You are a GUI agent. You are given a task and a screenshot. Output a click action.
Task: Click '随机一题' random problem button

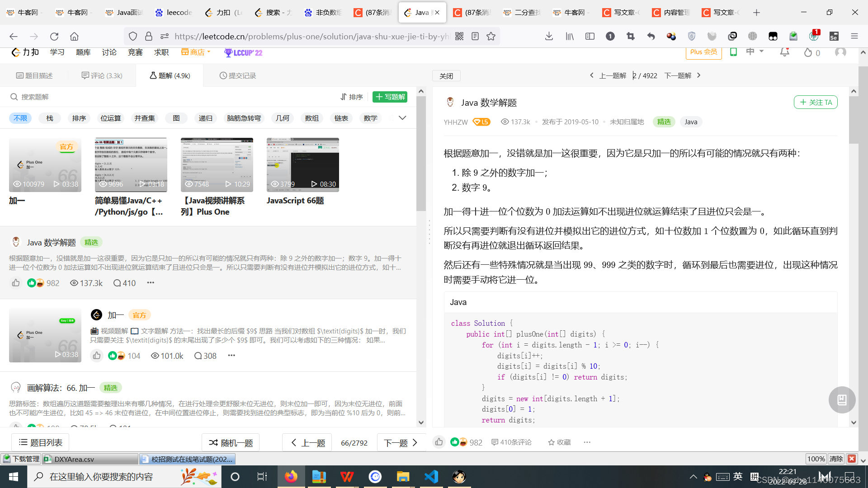[231, 443]
